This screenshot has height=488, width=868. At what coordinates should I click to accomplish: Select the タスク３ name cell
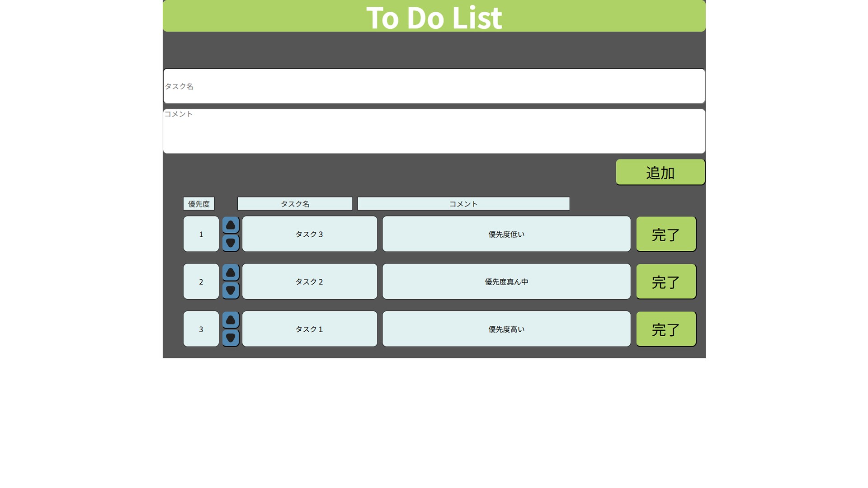pos(310,234)
